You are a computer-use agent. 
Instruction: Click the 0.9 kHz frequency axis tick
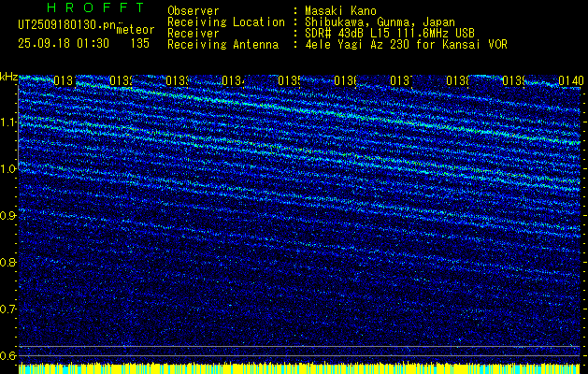pyautogui.click(x=8, y=215)
